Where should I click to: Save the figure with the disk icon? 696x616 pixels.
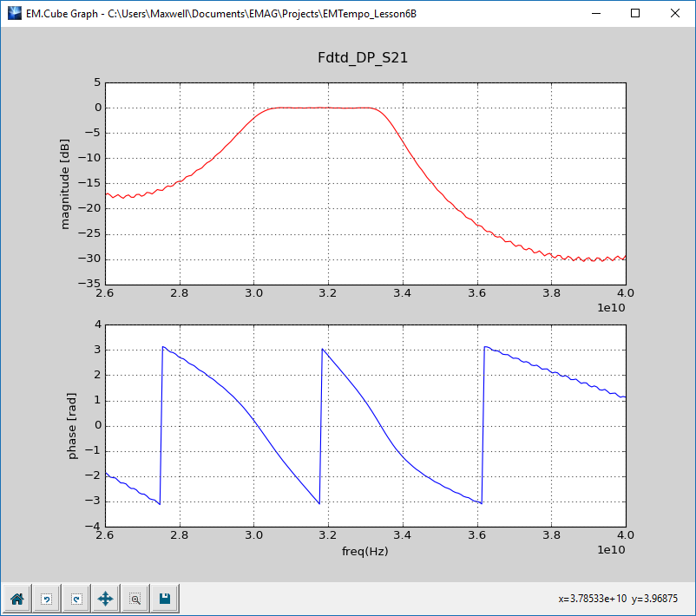165,598
